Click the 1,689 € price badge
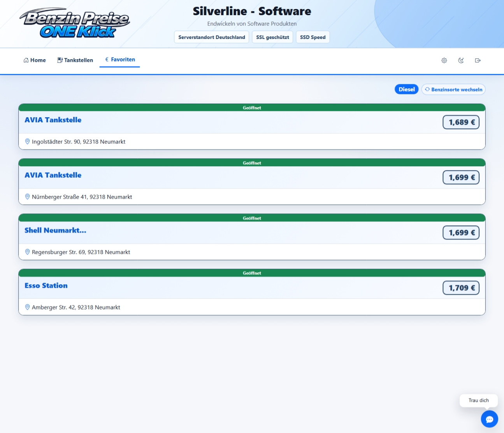 tap(461, 122)
